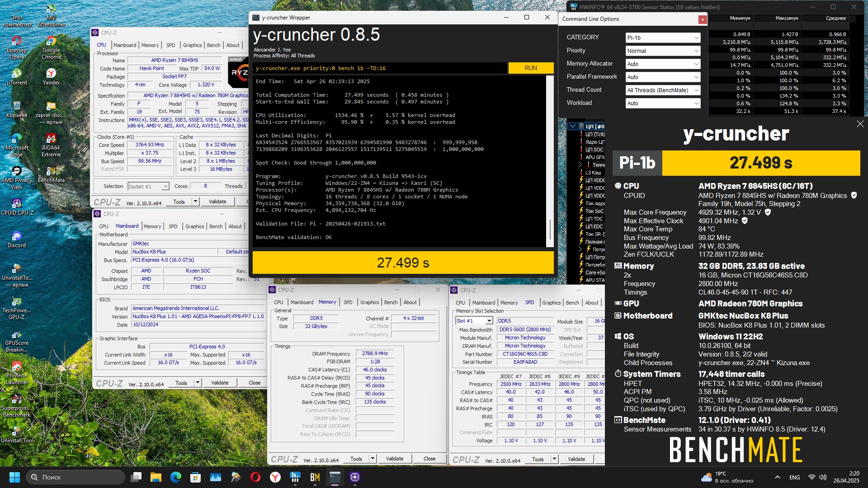This screenshot has width=868, height=488.
Task: Open Microsoft Store in the taskbar
Action: (x=196, y=477)
